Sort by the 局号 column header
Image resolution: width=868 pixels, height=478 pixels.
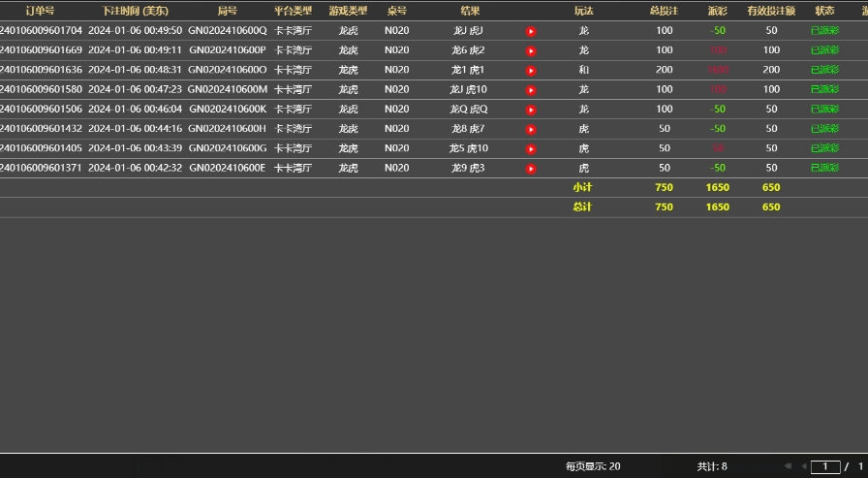(227, 11)
